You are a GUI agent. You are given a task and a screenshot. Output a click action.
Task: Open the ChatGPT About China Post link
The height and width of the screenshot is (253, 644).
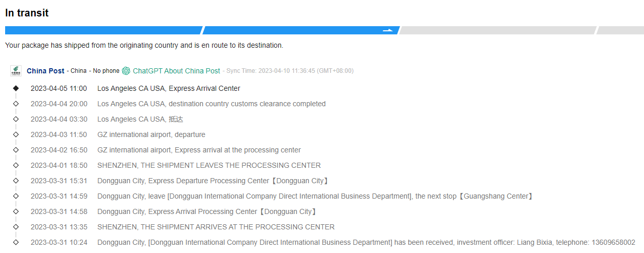(176, 71)
